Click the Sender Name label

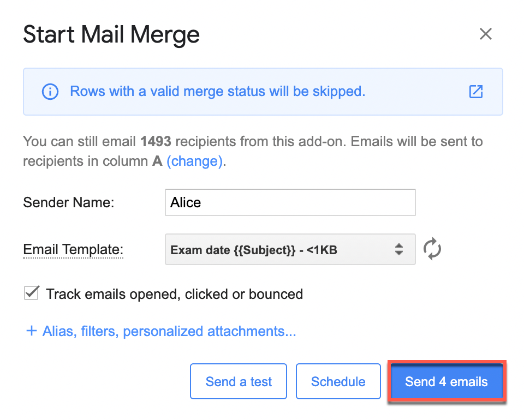[69, 202]
